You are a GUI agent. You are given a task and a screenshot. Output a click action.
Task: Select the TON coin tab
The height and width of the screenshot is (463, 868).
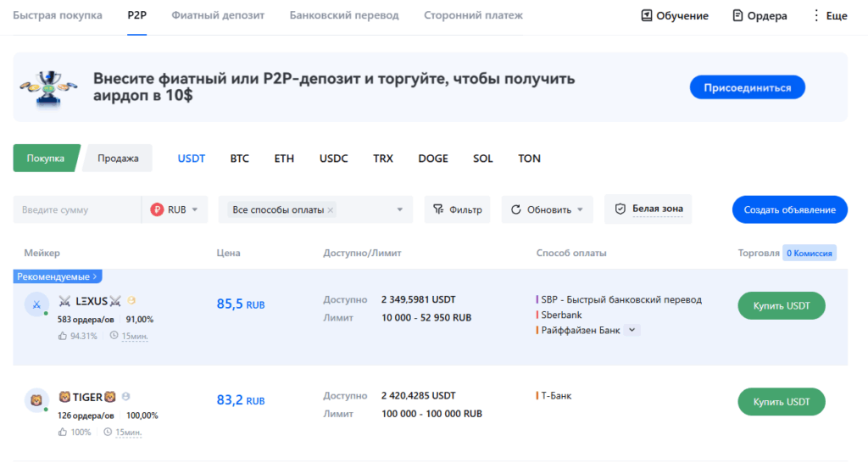(x=529, y=159)
